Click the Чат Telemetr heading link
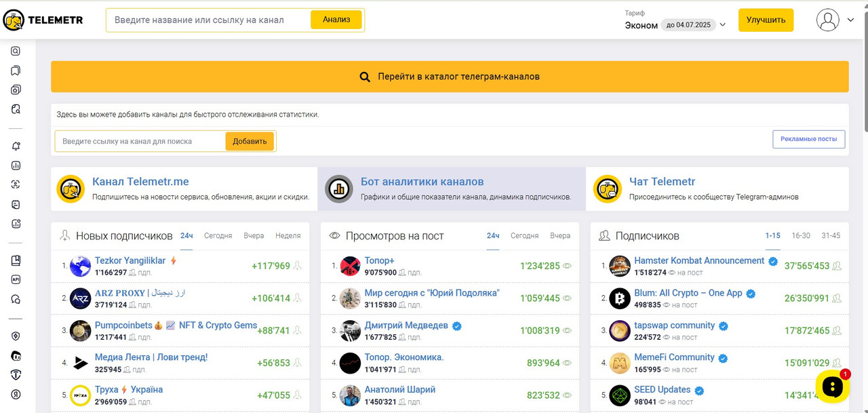 click(x=662, y=182)
